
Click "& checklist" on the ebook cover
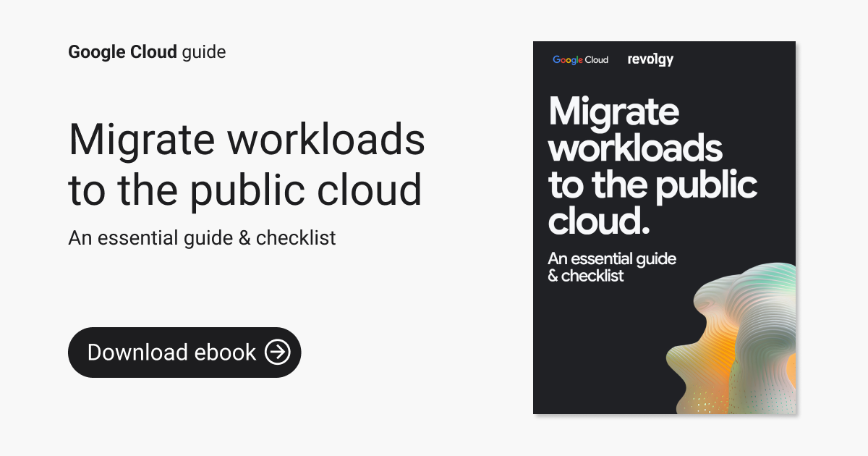point(586,276)
